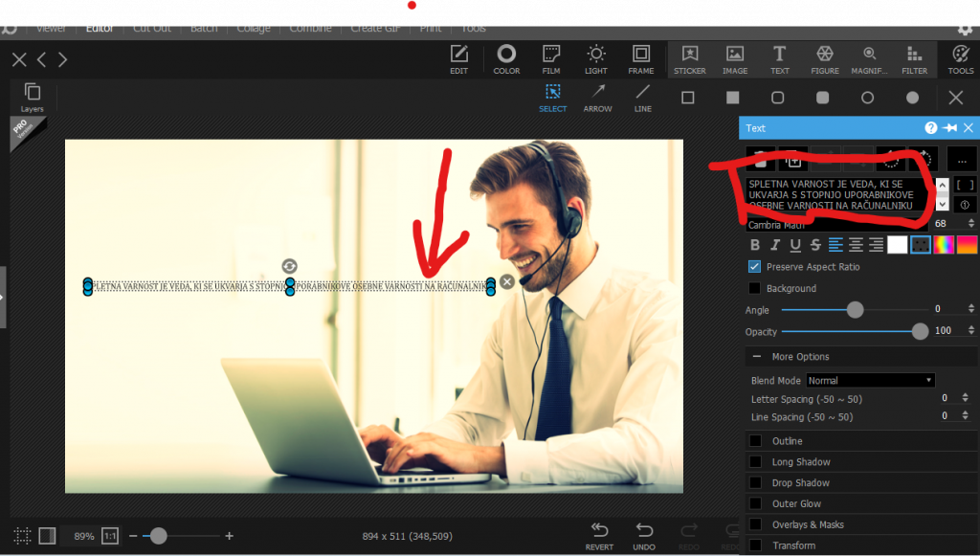Choose the filled circle shape
The height and width of the screenshot is (556, 980).
[x=912, y=98]
